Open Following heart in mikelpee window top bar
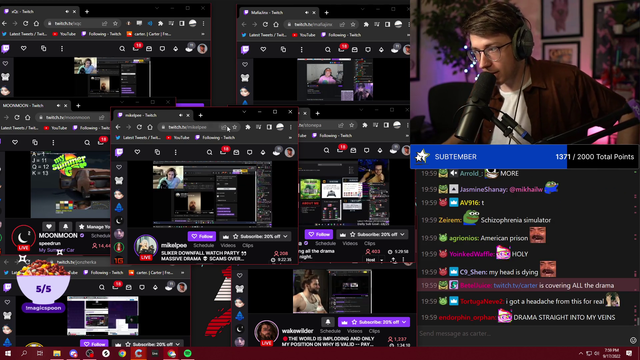 pos(137,152)
